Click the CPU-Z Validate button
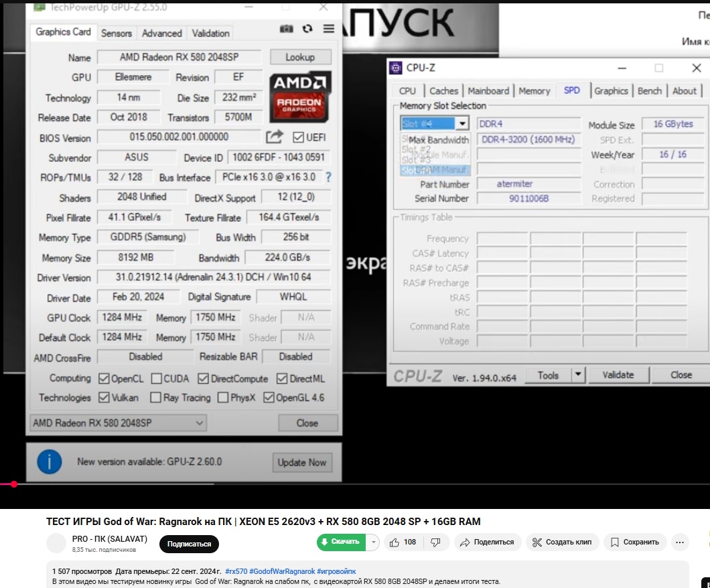 pyautogui.click(x=618, y=375)
